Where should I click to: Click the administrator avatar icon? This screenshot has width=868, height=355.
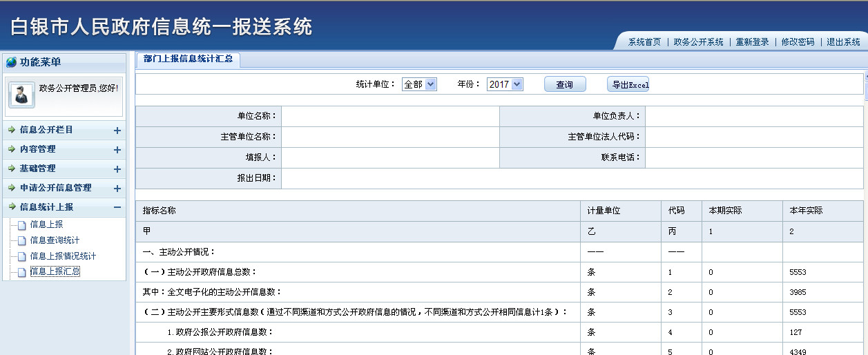coord(21,95)
